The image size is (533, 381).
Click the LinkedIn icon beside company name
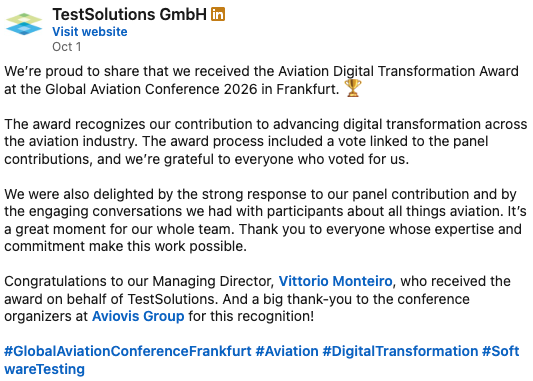coord(218,14)
